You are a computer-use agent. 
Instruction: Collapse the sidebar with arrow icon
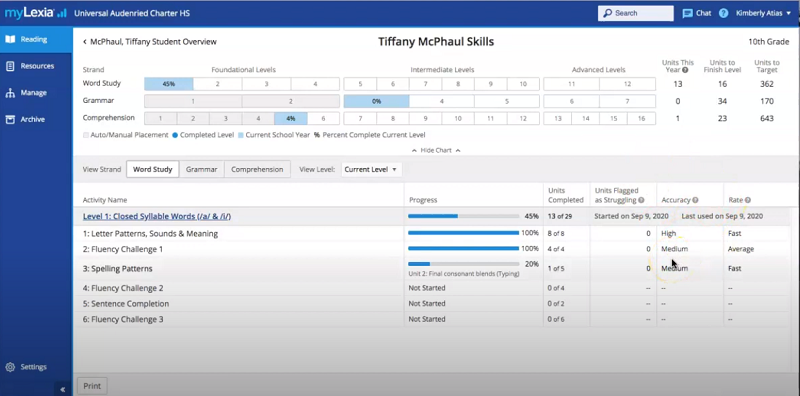point(62,389)
